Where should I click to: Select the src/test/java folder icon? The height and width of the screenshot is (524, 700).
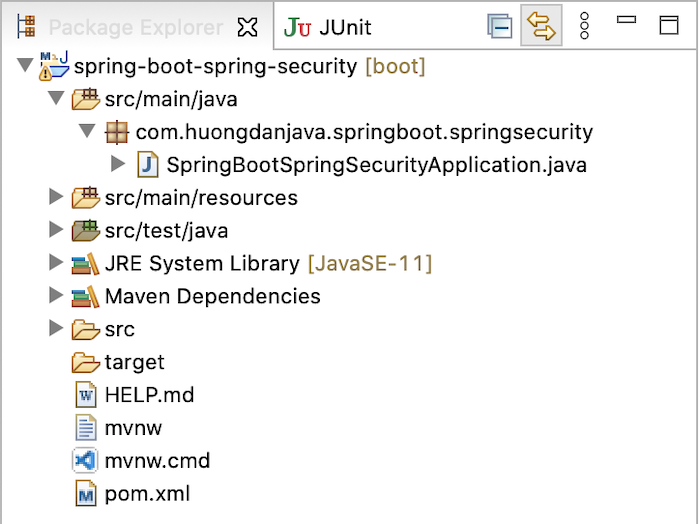[85, 230]
